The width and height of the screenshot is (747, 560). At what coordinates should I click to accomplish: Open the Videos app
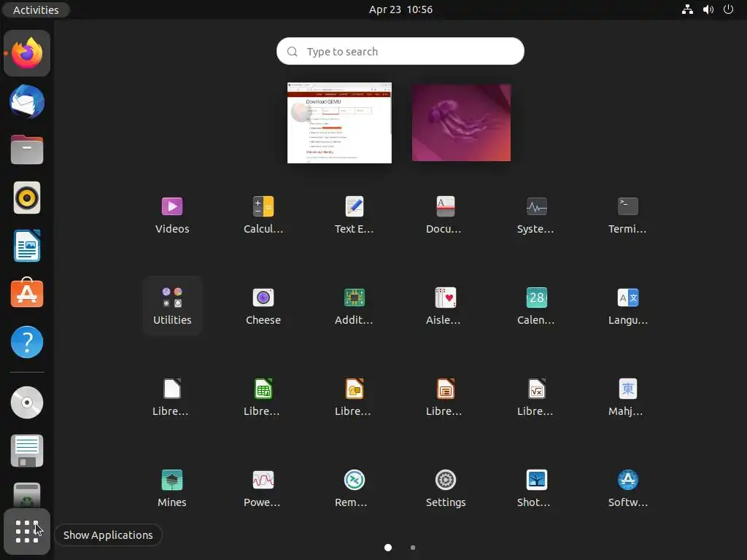point(172,215)
